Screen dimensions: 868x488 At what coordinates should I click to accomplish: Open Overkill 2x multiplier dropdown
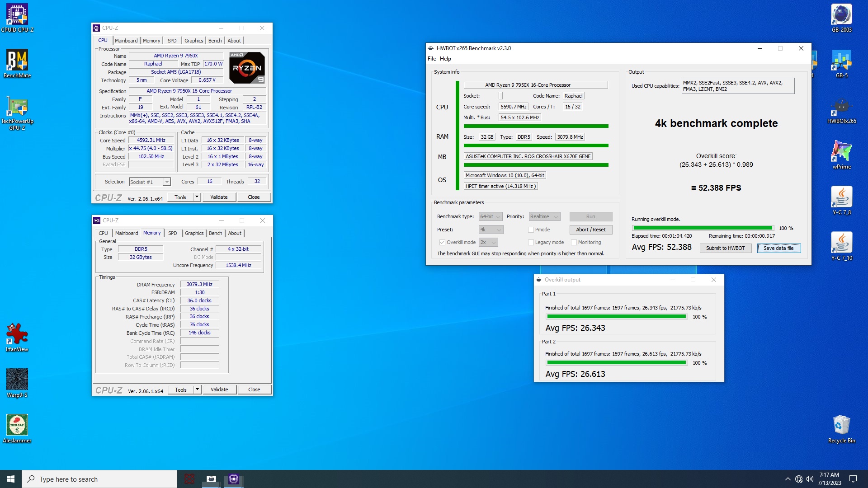(x=488, y=242)
